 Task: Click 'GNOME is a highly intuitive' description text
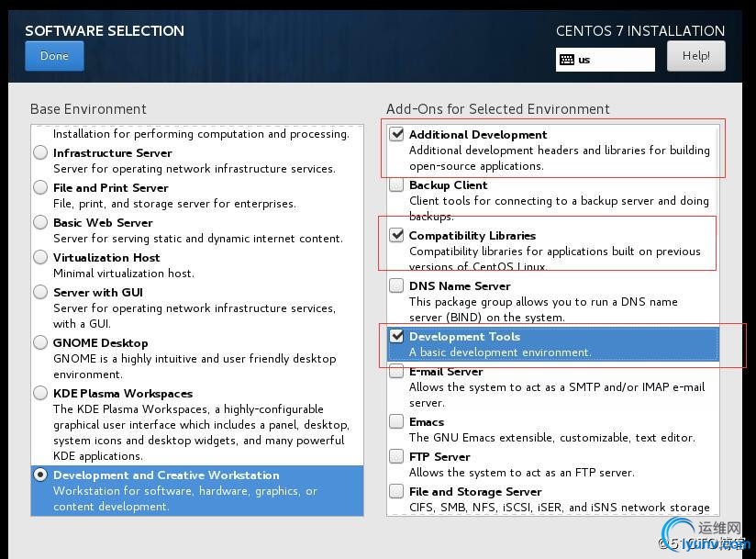tap(195, 366)
